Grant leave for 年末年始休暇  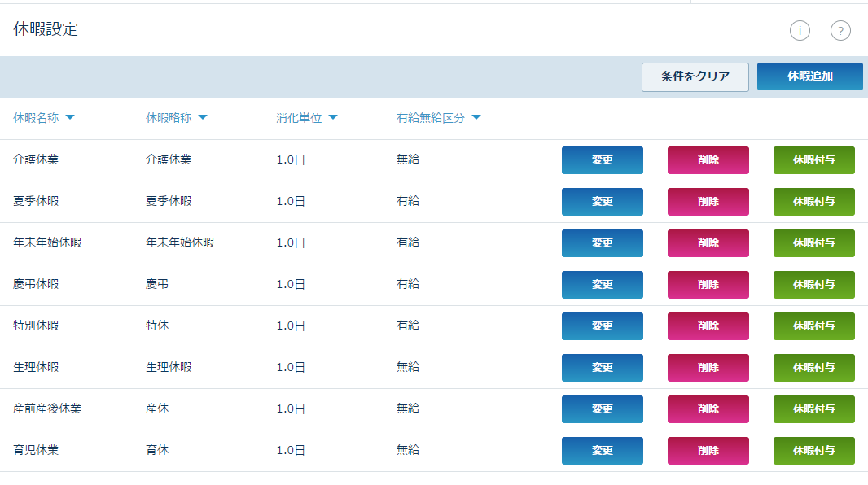click(813, 243)
